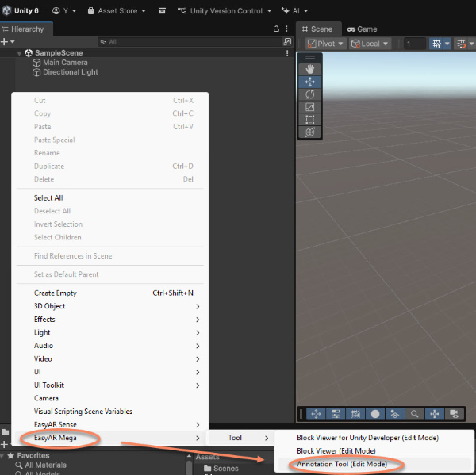This screenshot has width=476, height=475.
Task: Select the Move tool in Scene toolbar
Action: pos(309,82)
